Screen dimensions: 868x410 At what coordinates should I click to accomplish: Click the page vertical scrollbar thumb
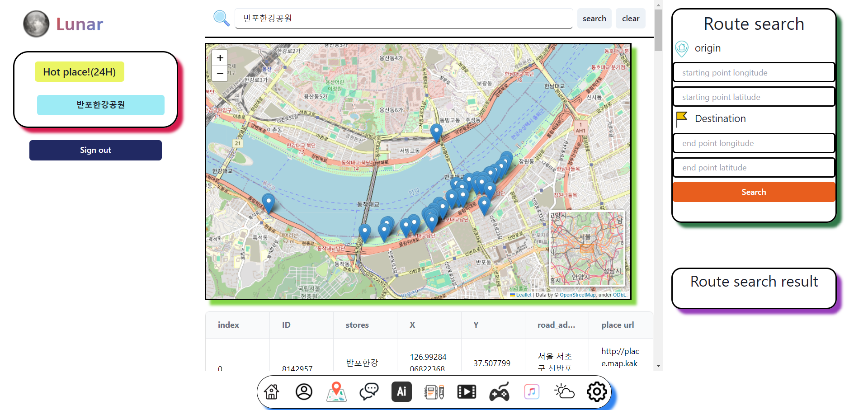tap(658, 30)
